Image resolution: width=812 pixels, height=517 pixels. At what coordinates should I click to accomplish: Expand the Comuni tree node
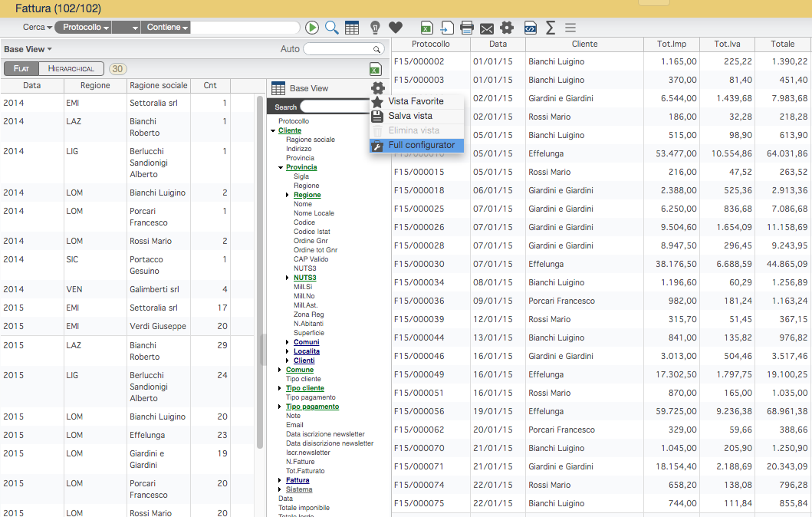[288, 342]
